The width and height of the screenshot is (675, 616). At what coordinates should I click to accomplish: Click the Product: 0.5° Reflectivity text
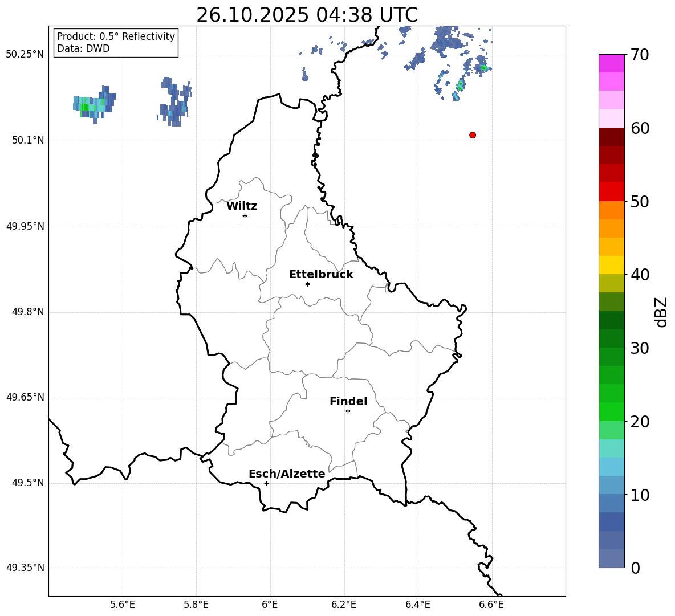pyautogui.click(x=116, y=36)
